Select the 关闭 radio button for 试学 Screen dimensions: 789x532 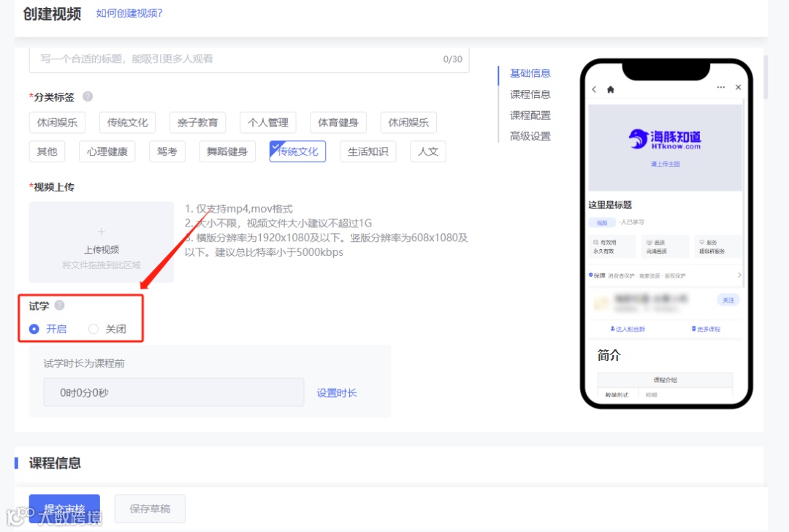93,329
